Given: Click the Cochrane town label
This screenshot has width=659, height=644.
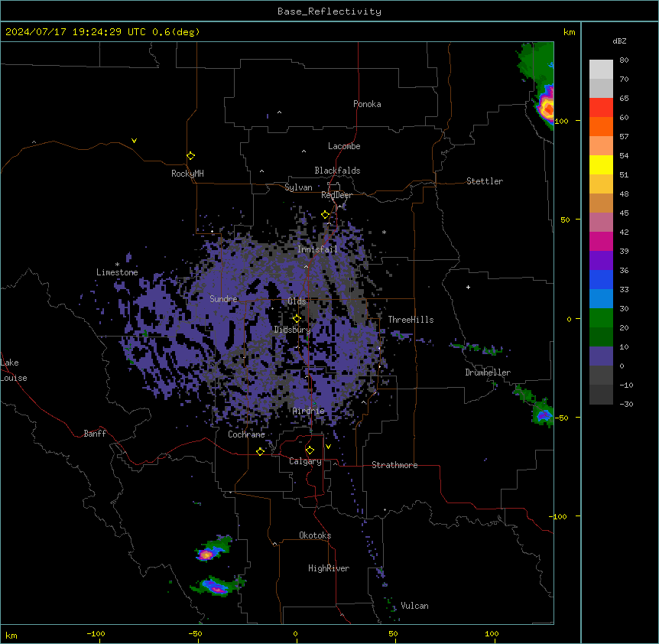Looking at the screenshot, I should (x=246, y=434).
